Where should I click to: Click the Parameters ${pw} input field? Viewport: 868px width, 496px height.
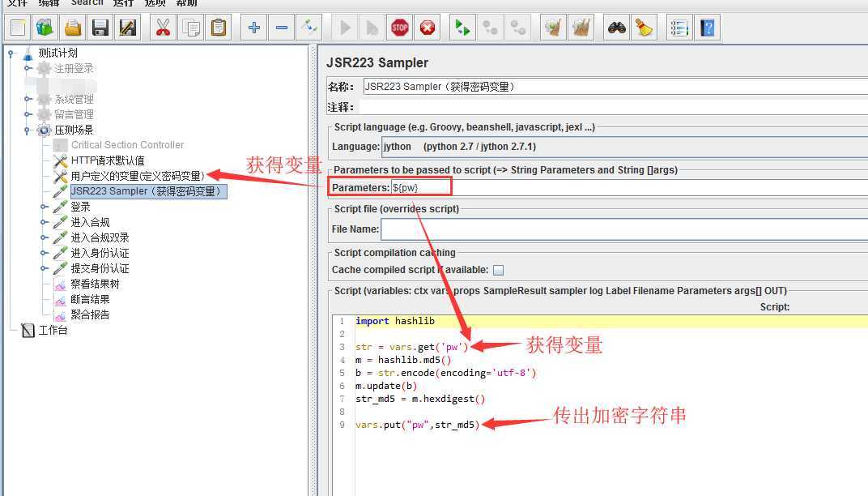pyautogui.click(x=629, y=187)
